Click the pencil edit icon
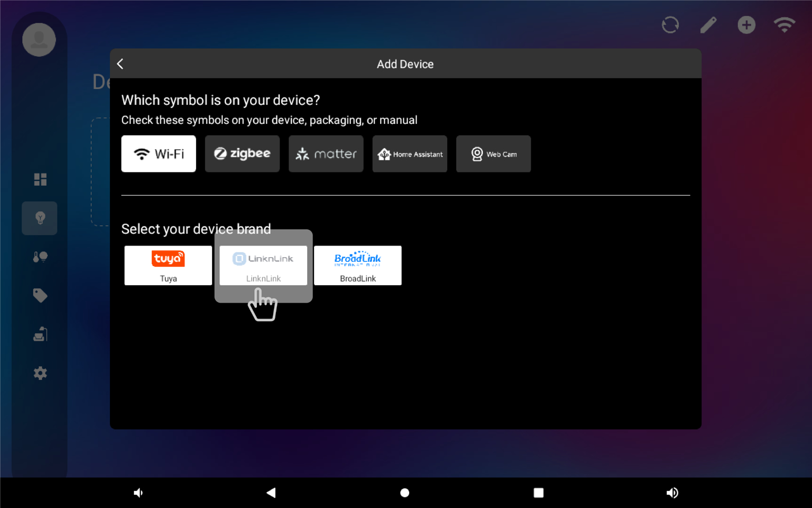Image resolution: width=812 pixels, height=508 pixels. click(x=708, y=25)
